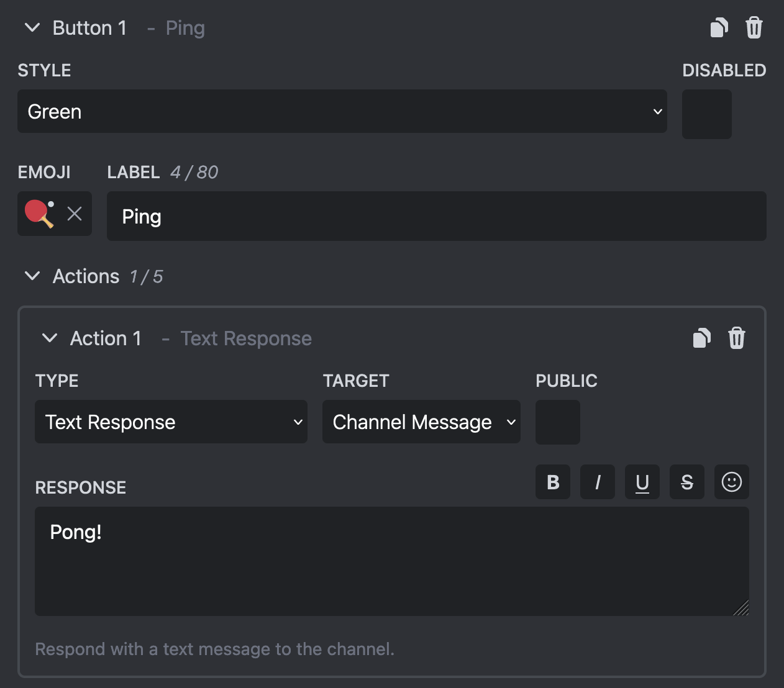784x688 pixels.
Task: Open the Target dropdown showing Channel Message
Action: pyautogui.click(x=421, y=422)
